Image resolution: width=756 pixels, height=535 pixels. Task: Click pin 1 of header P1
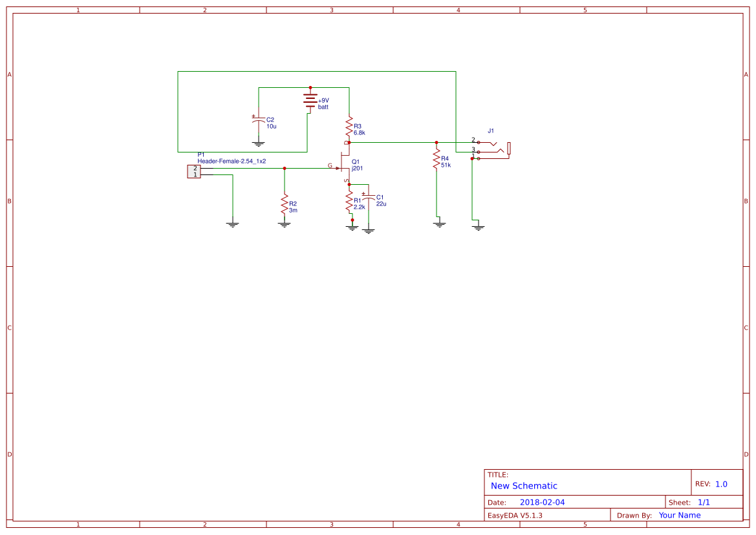pos(195,173)
